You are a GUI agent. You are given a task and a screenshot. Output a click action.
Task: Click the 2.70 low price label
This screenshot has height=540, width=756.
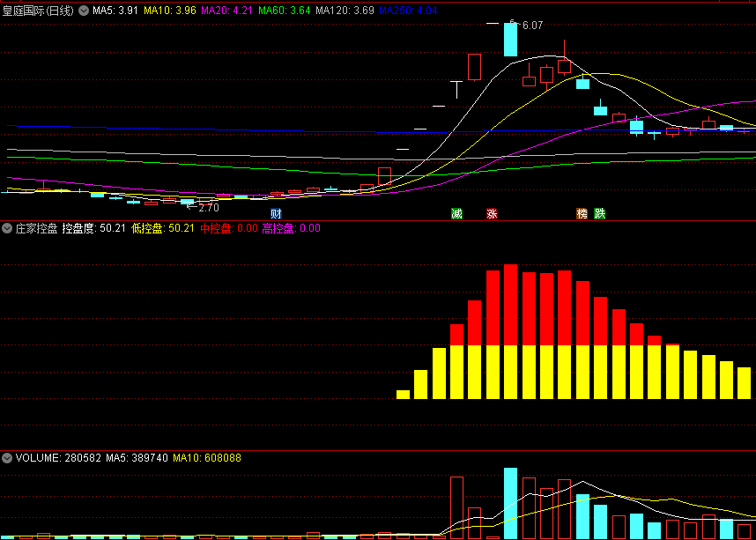pyautogui.click(x=209, y=208)
